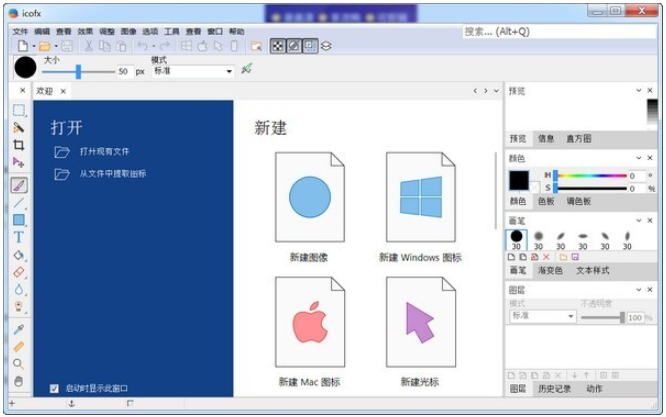Open the 效果 menu
The height and width of the screenshot is (417, 666).
pyautogui.click(x=85, y=31)
